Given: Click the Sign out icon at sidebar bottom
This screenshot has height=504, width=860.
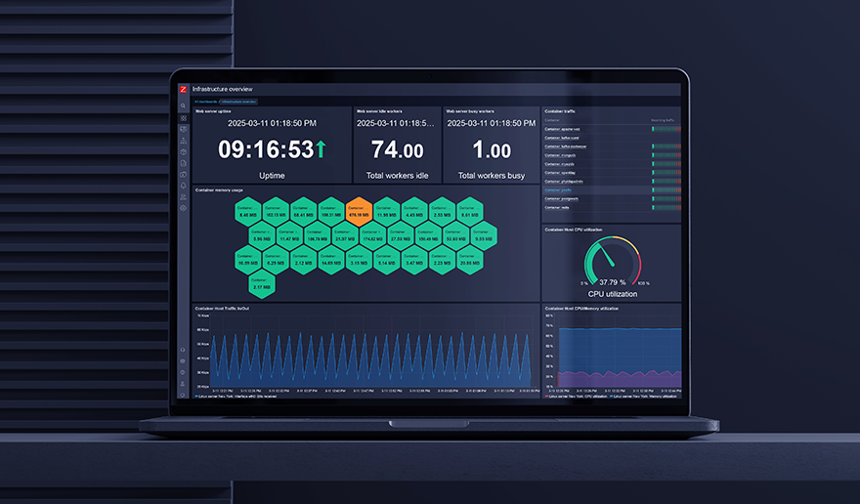Looking at the screenshot, I should coord(183,395).
